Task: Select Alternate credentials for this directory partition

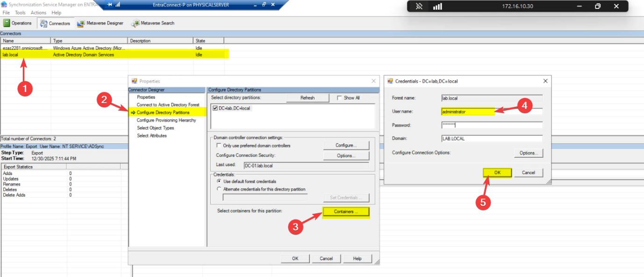Action: click(219, 189)
